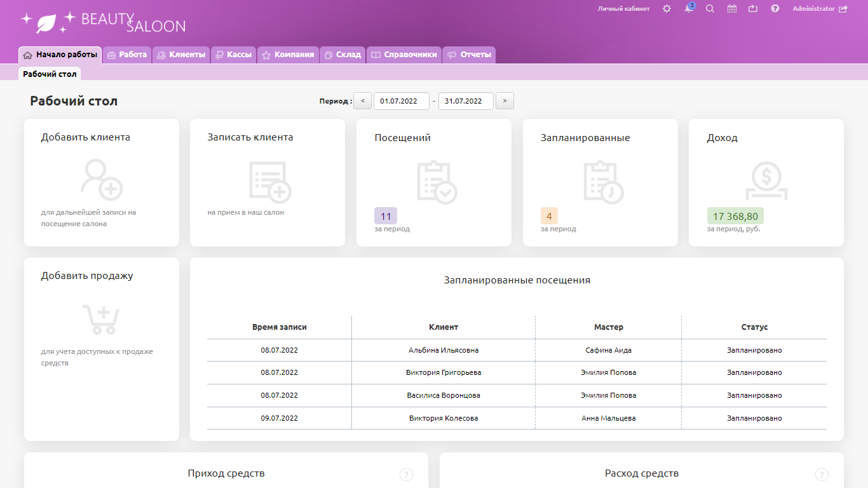Click the end date field 31.07.2022
This screenshot has width=868, height=488.
click(466, 101)
